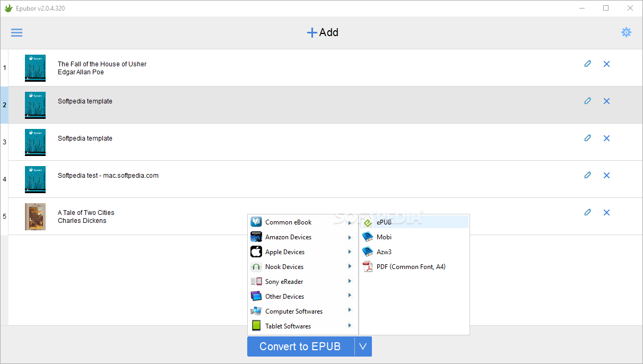
Task: Remove row 3 Softpedia template
Action: pyautogui.click(x=606, y=138)
